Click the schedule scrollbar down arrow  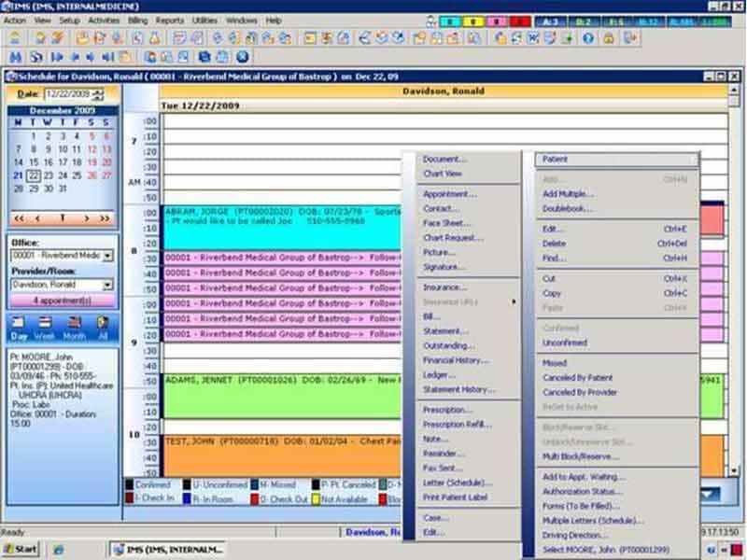click(x=734, y=471)
